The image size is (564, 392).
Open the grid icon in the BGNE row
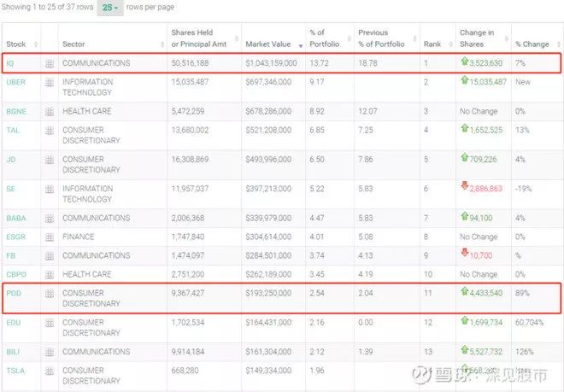coord(50,112)
